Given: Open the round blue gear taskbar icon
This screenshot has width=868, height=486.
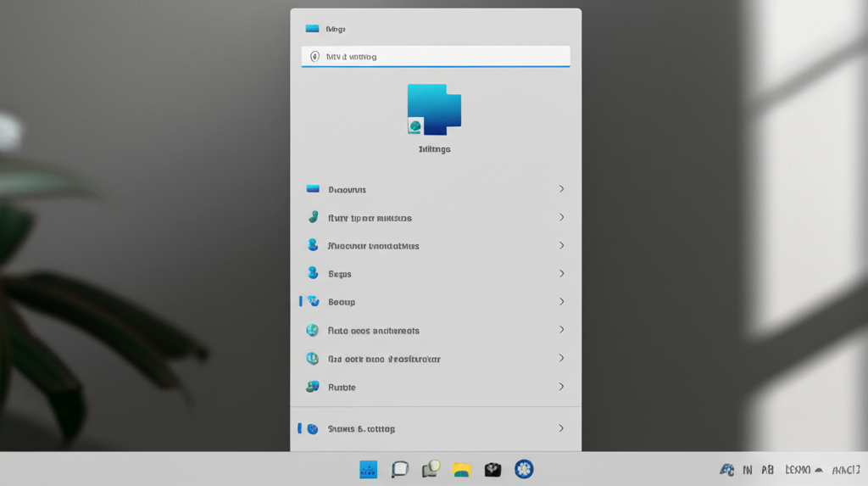Looking at the screenshot, I should (x=524, y=469).
